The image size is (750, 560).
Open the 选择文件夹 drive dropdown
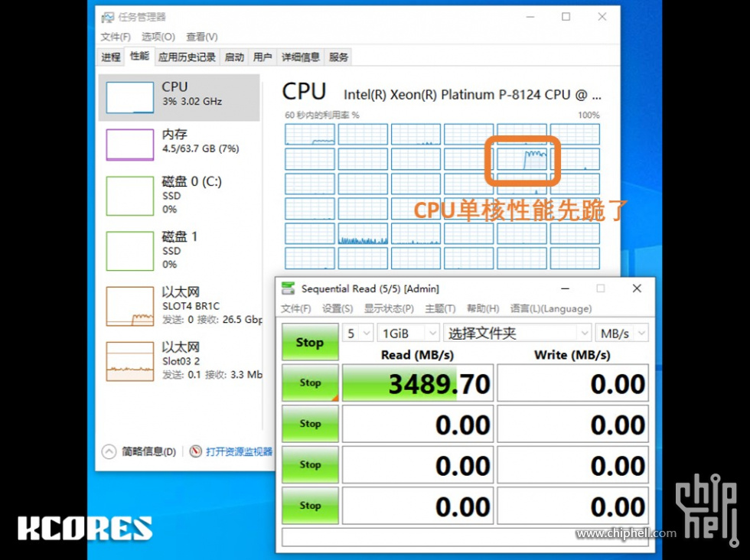point(517,334)
